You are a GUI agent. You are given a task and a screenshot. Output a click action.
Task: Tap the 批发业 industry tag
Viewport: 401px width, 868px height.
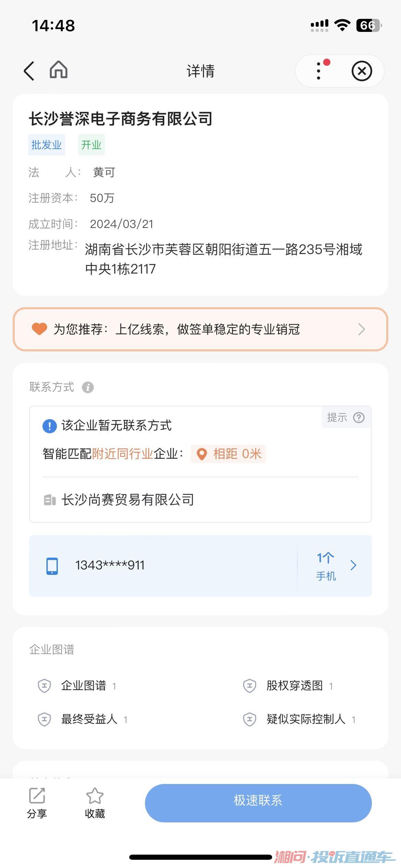47,145
